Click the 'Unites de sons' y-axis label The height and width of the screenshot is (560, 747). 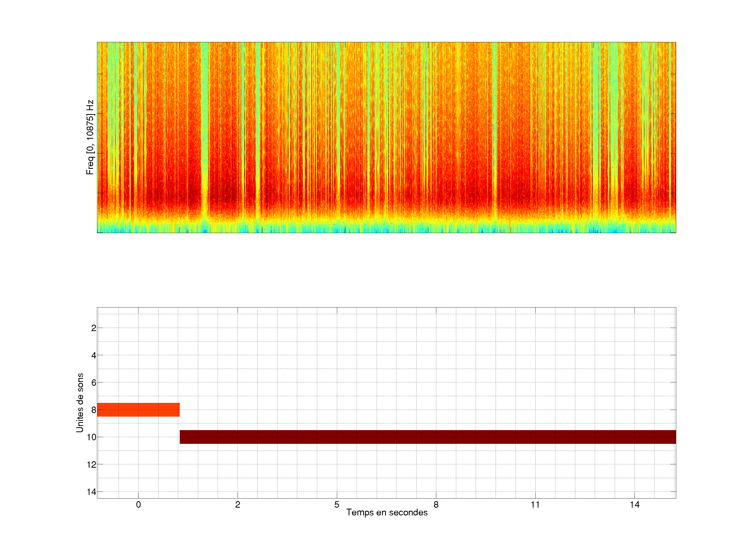[x=80, y=403]
